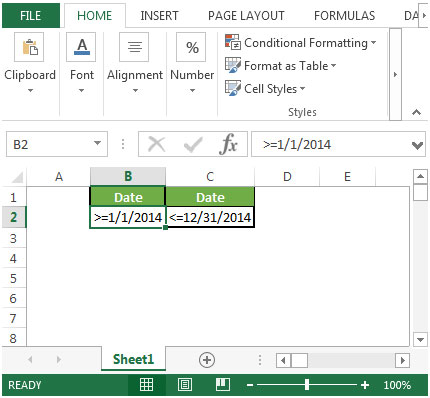Select column B header
The height and width of the screenshot is (398, 430).
(x=128, y=176)
